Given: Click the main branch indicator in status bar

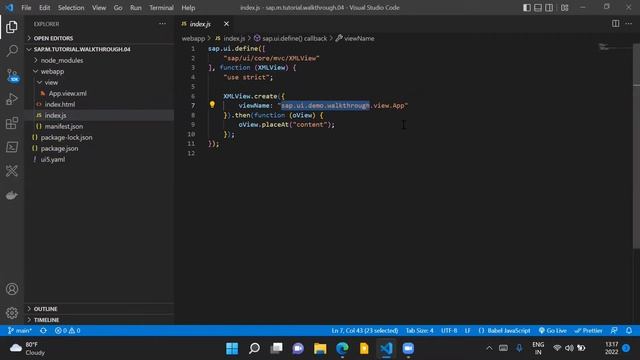Looking at the screenshot, I should tap(20, 330).
